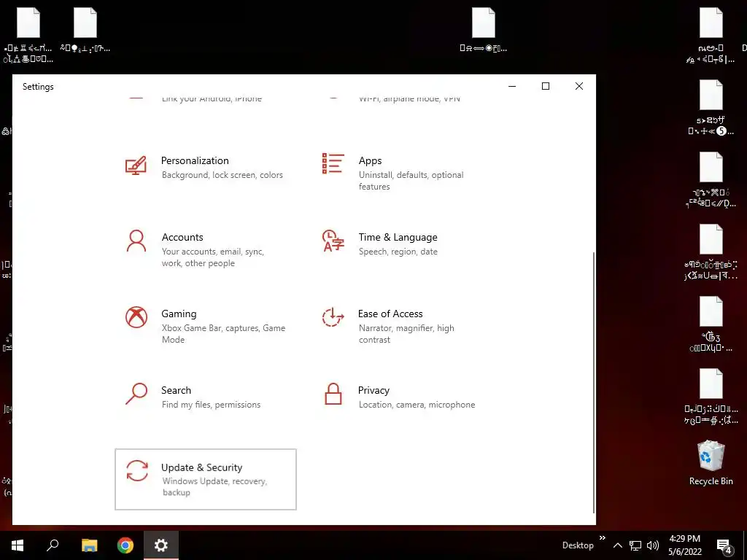Image resolution: width=747 pixels, height=560 pixels.
Task: Open the notification Action Center
Action: 724,546
